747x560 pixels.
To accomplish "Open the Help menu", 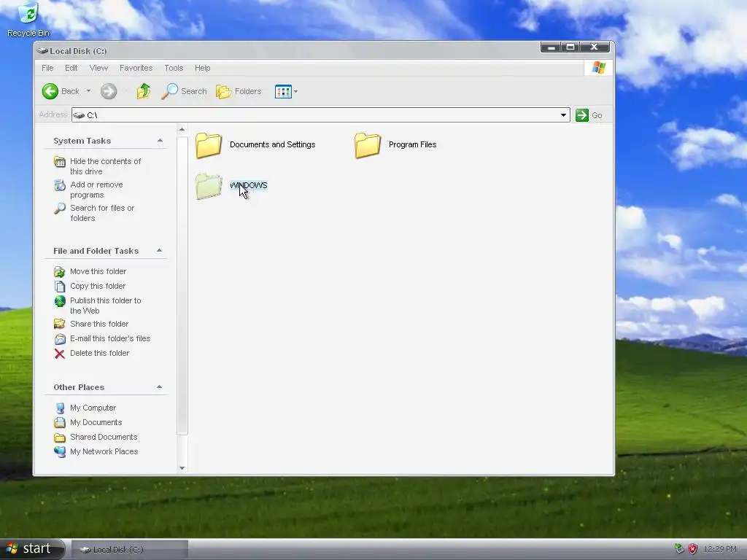I will point(202,68).
